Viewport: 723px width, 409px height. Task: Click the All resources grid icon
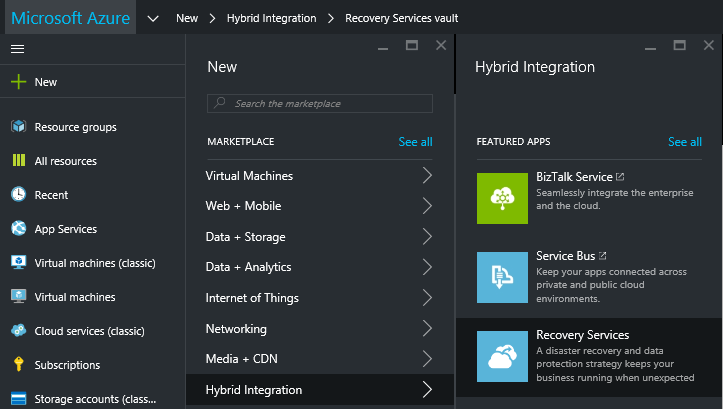click(18, 160)
